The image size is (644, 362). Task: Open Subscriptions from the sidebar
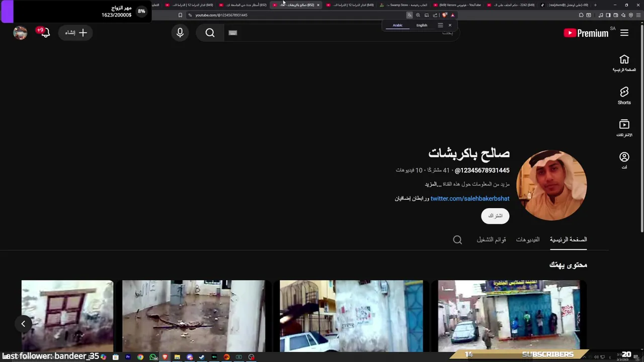click(624, 128)
